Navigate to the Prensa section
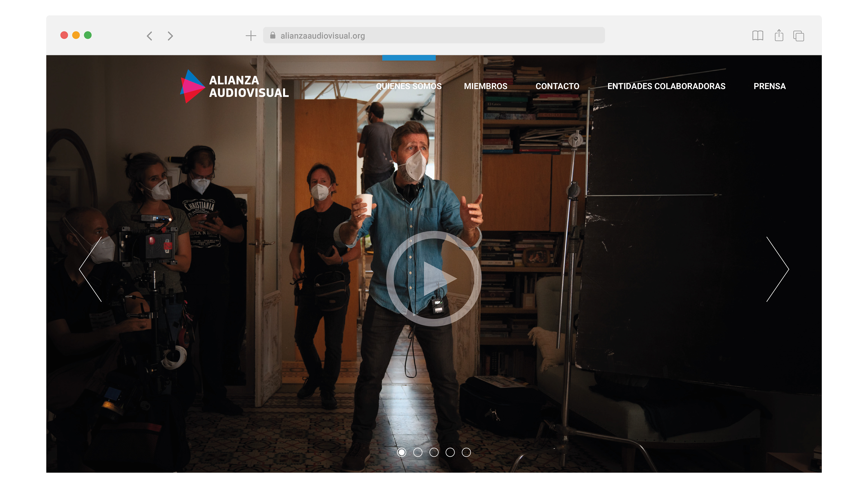This screenshot has width=868, height=488. point(770,86)
